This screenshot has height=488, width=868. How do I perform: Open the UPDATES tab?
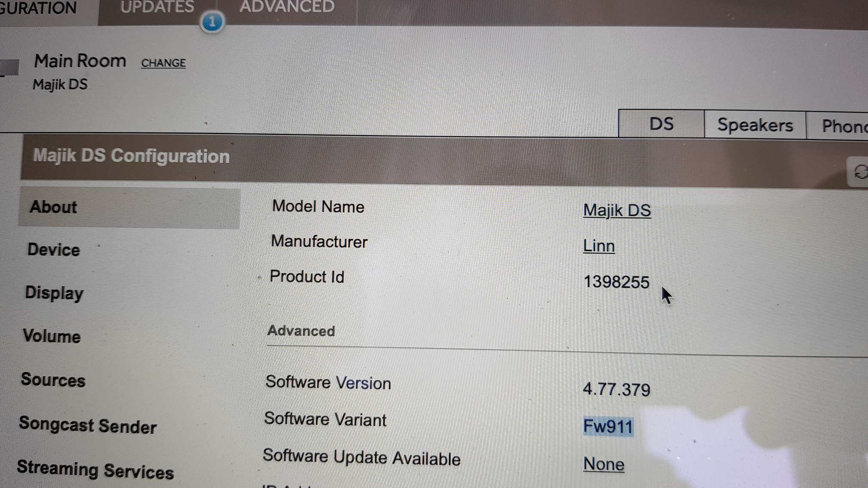[157, 7]
